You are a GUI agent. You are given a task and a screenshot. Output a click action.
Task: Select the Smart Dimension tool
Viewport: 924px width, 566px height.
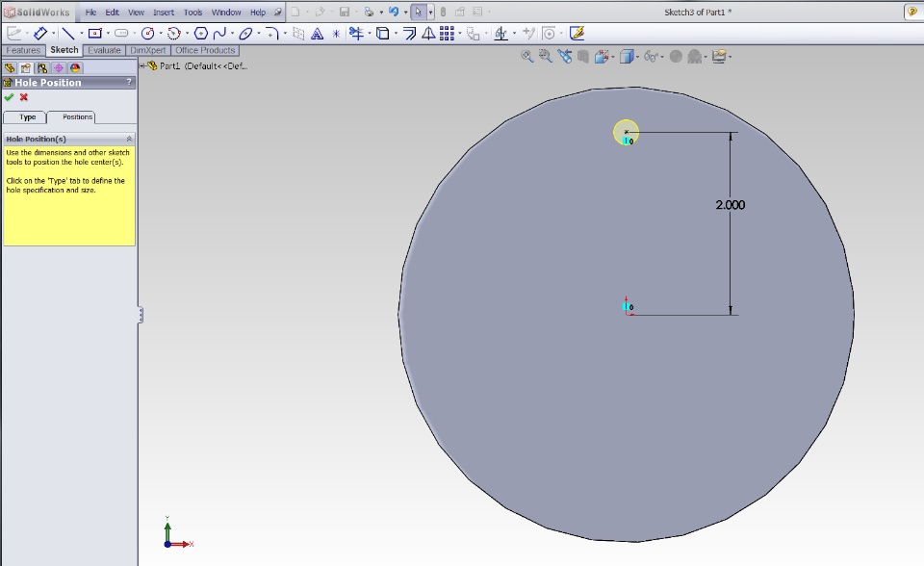[x=40, y=34]
